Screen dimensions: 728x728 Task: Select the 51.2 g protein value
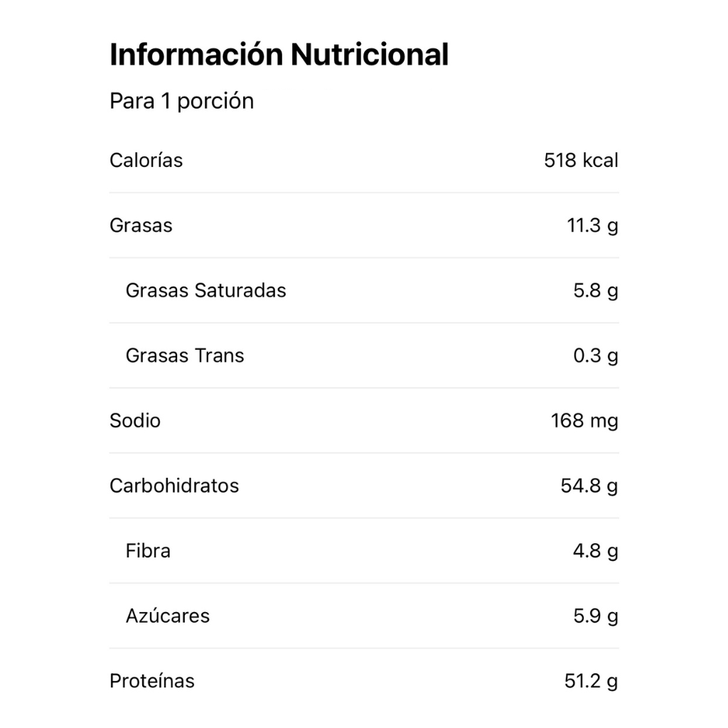point(591,680)
